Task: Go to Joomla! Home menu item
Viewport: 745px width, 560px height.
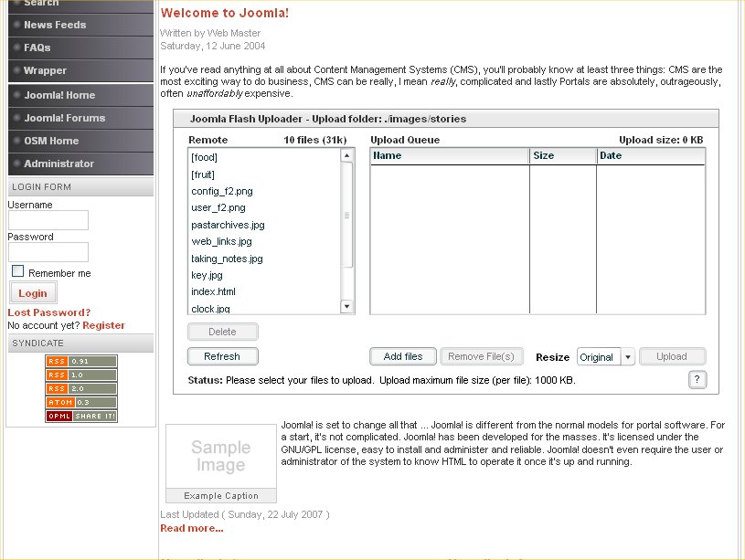Action: click(80, 95)
